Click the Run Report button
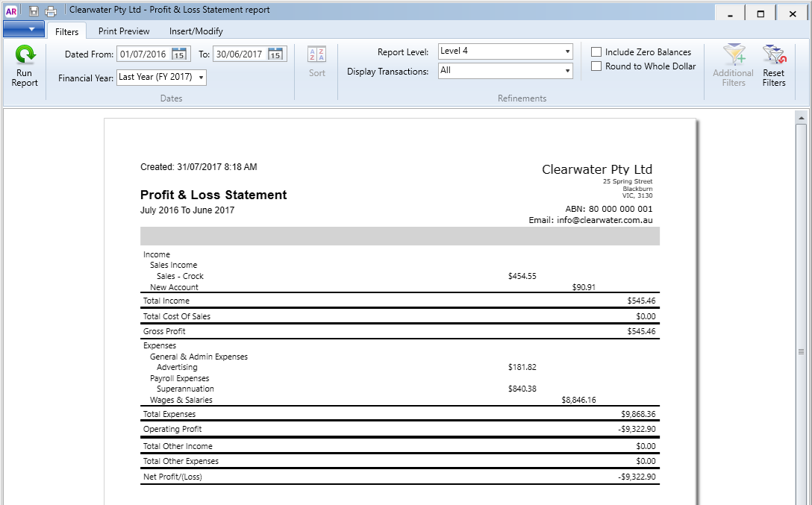This screenshot has height=505, width=812. pos(23,66)
